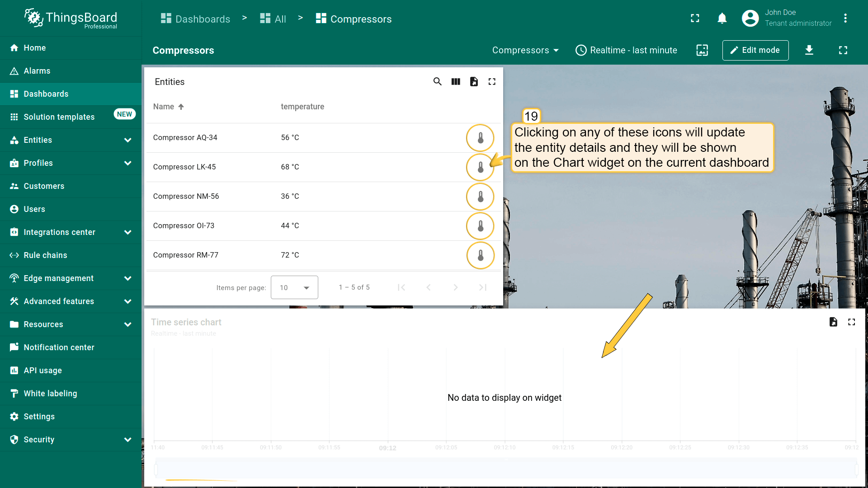868x488 pixels.
Task: Click thermometer icon for Compressor AQ-34
Action: [x=480, y=138]
